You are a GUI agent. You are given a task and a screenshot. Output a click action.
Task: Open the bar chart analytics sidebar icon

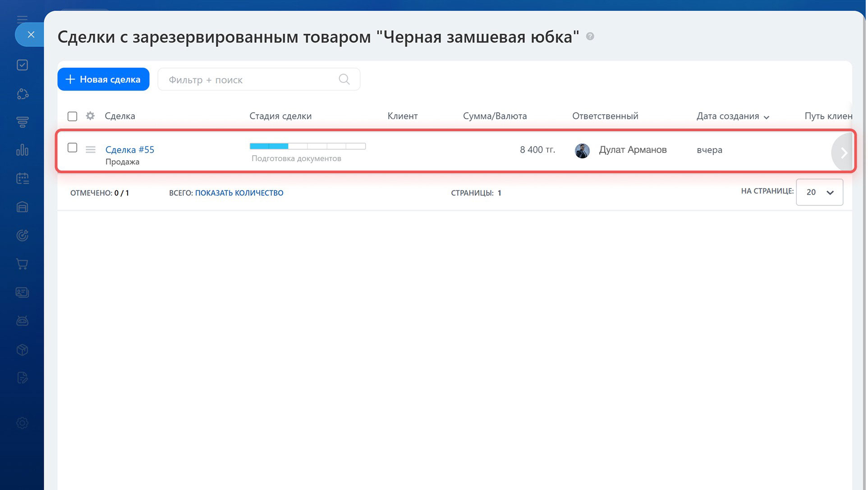click(22, 150)
